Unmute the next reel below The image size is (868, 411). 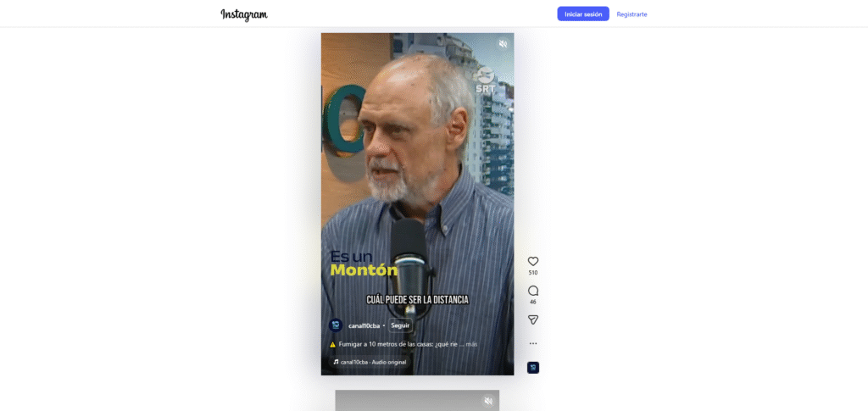pos(488,401)
